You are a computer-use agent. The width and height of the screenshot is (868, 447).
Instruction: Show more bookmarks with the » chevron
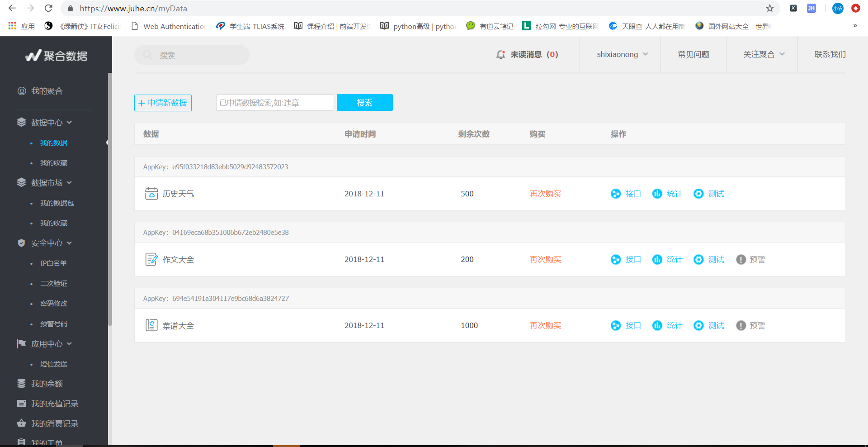point(855,26)
